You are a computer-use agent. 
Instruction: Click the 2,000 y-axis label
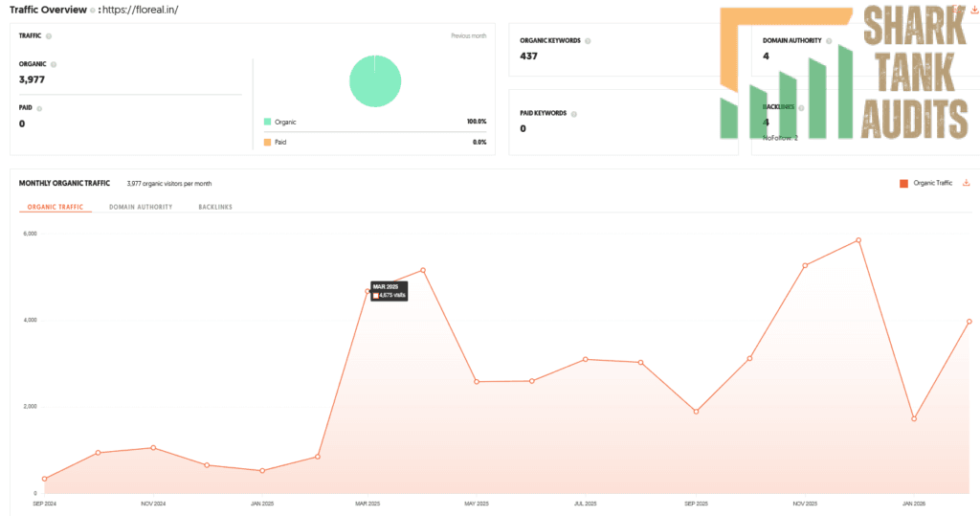point(30,407)
